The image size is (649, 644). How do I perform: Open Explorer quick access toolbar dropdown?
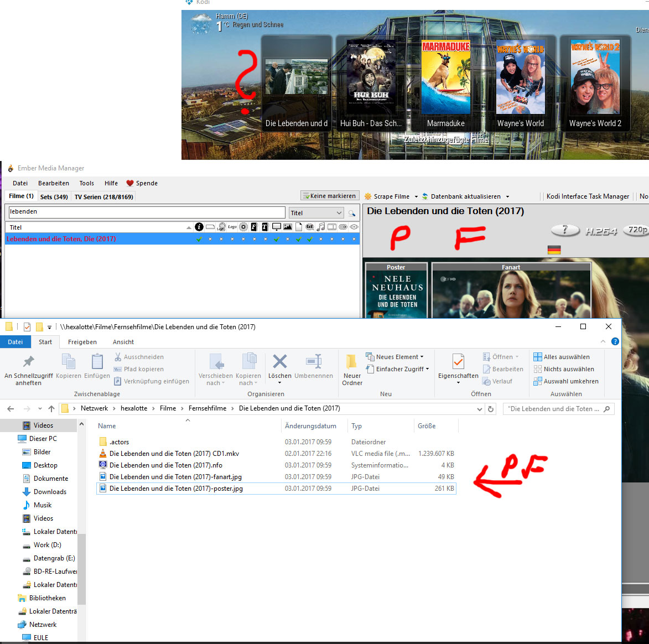click(49, 327)
